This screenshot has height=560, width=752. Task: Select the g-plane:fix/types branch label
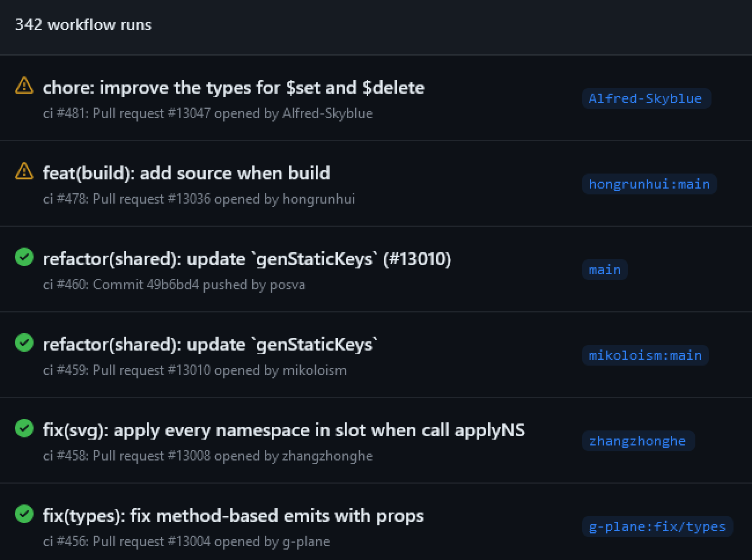(x=657, y=526)
